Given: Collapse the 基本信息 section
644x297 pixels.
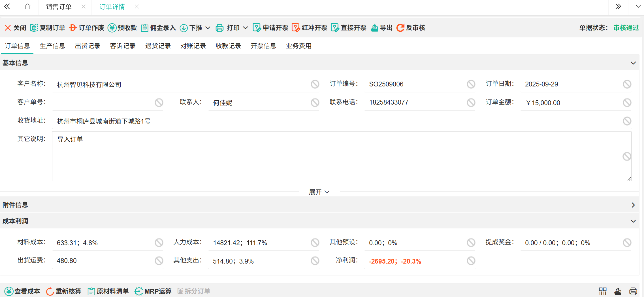Looking at the screenshot, I should pyautogui.click(x=633, y=63).
